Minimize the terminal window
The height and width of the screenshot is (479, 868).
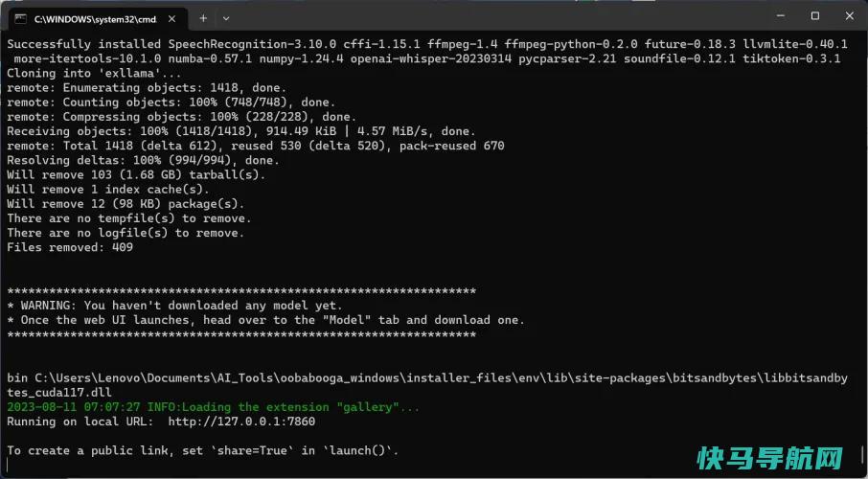tap(781, 16)
